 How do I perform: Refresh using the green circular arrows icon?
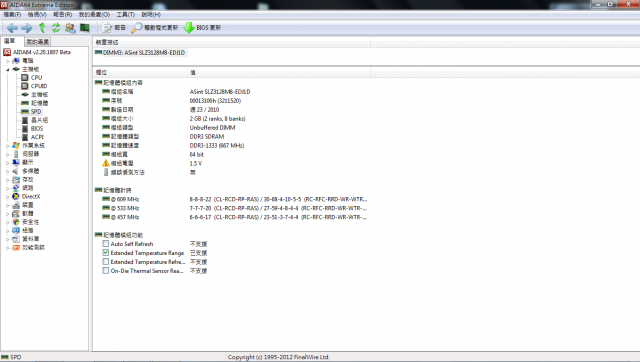tap(56, 28)
